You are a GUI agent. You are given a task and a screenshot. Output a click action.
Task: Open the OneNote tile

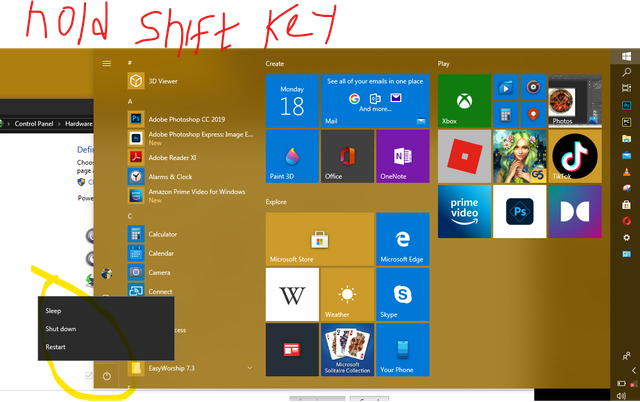click(403, 156)
